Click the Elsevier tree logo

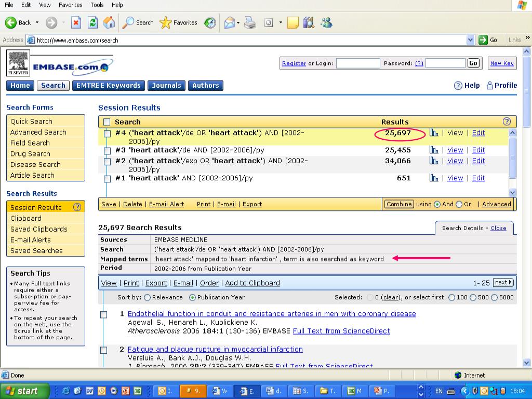coord(18,63)
